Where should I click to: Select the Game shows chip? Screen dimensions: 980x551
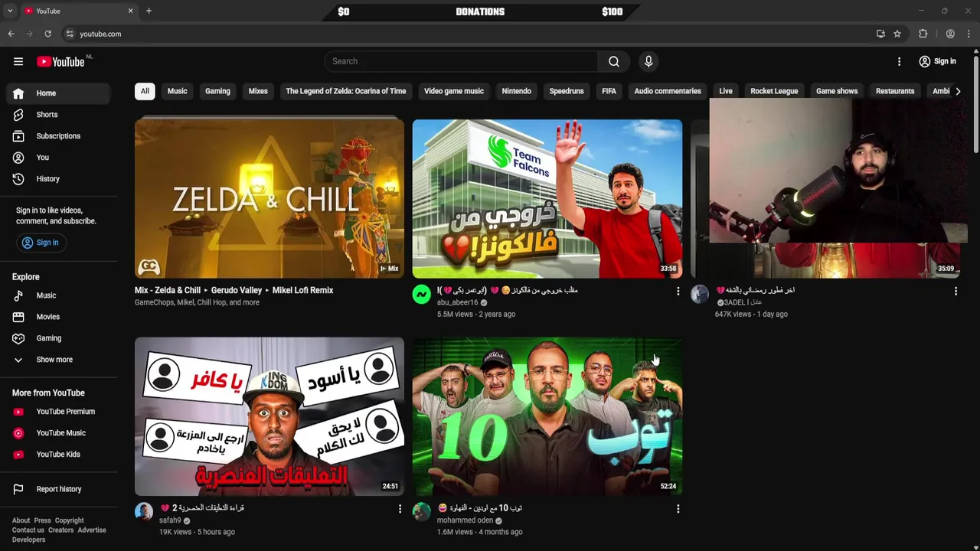pyautogui.click(x=837, y=91)
